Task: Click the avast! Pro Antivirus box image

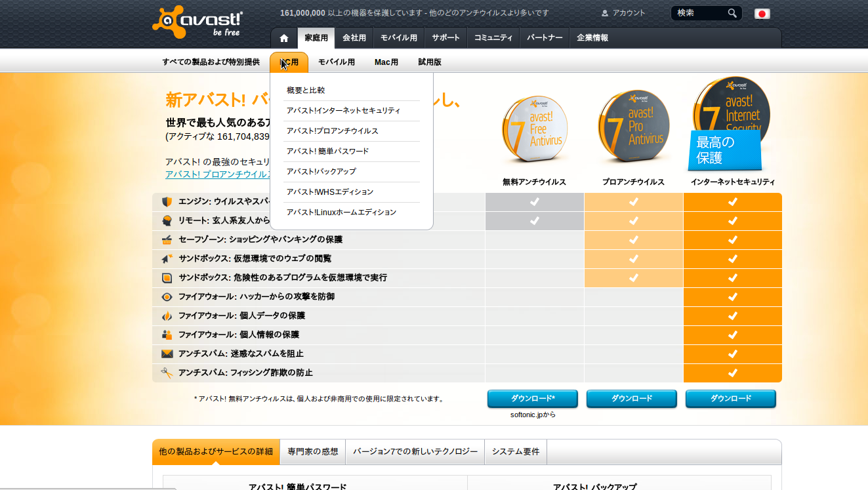Action: [633, 126]
